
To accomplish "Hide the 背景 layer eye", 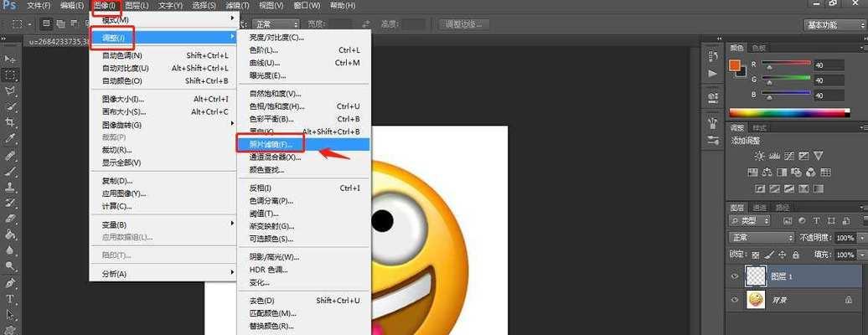I will pyautogui.click(x=735, y=300).
